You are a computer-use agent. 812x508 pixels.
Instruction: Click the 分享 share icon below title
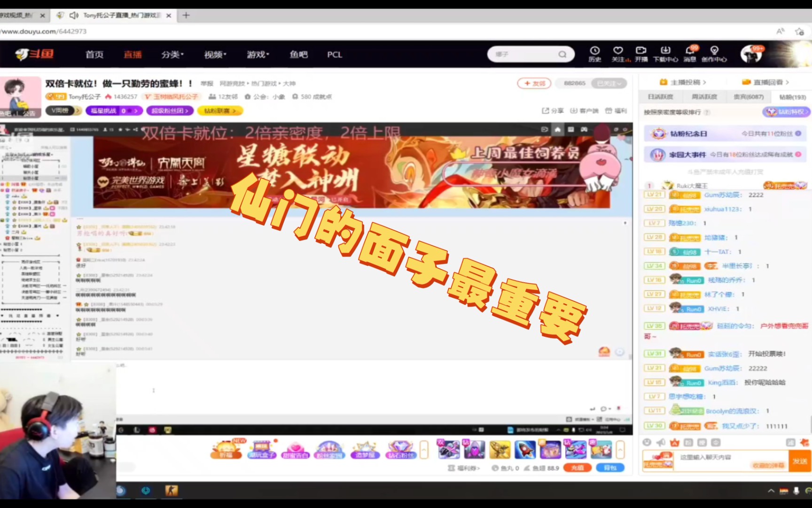(x=553, y=111)
